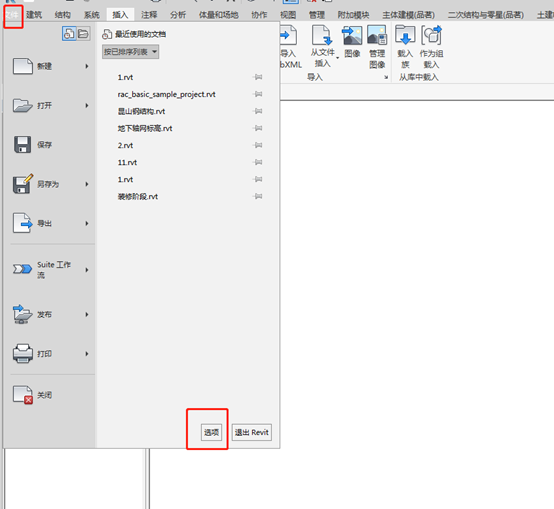Image resolution: width=554 pixels, height=509 pixels.
Task: Switch to the 分析 ribbon tab
Action: click(178, 15)
